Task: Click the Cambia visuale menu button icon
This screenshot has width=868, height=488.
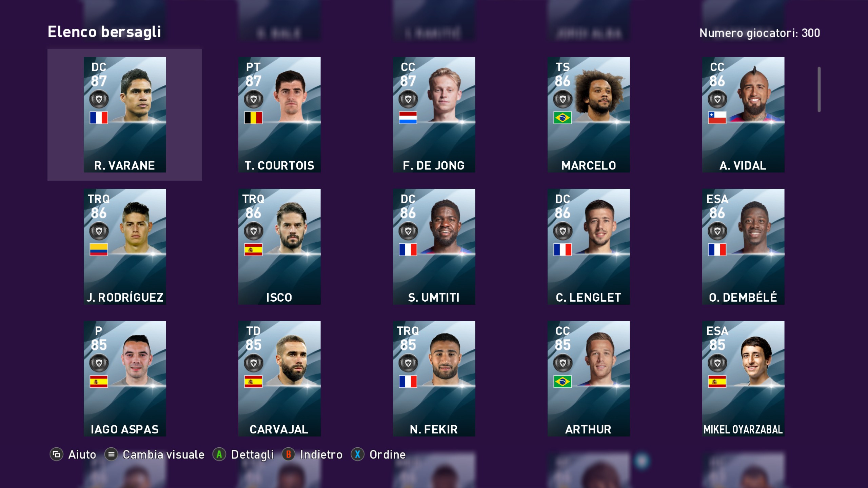Action: (x=111, y=454)
